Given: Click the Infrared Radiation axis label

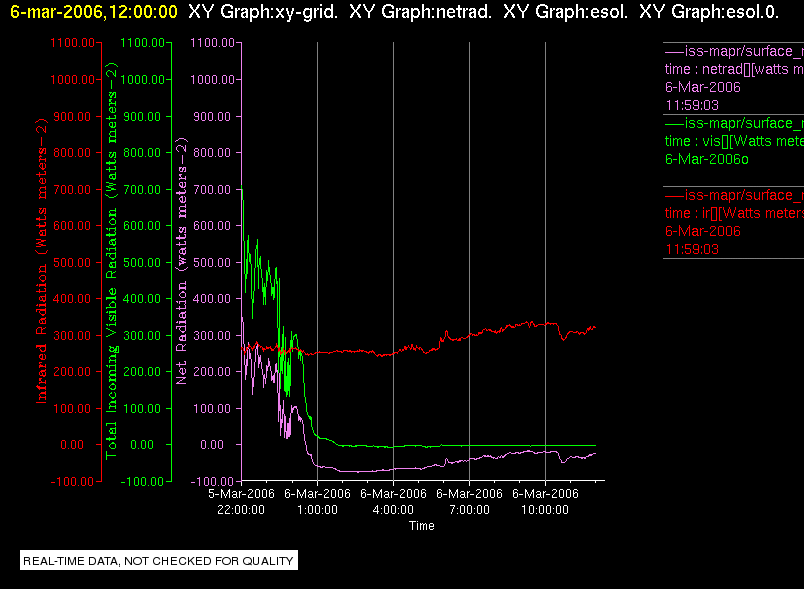Looking at the screenshot, I should click(x=41, y=261).
